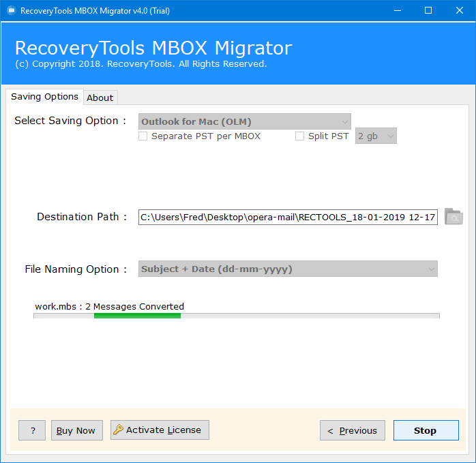This screenshot has height=463, width=476.
Task: Click inside the Destination Path field
Action: (x=288, y=217)
